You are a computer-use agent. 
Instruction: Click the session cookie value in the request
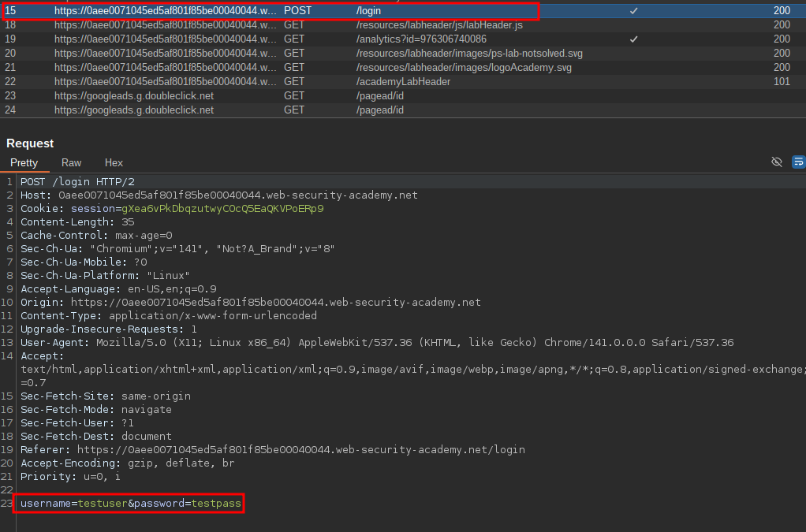pyautogui.click(x=222, y=209)
